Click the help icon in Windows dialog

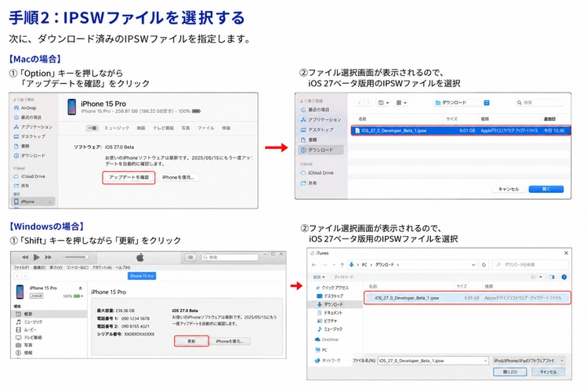564,277
